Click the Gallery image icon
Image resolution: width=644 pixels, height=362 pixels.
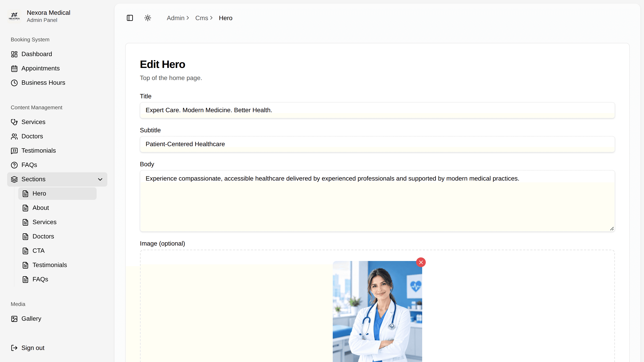14,319
